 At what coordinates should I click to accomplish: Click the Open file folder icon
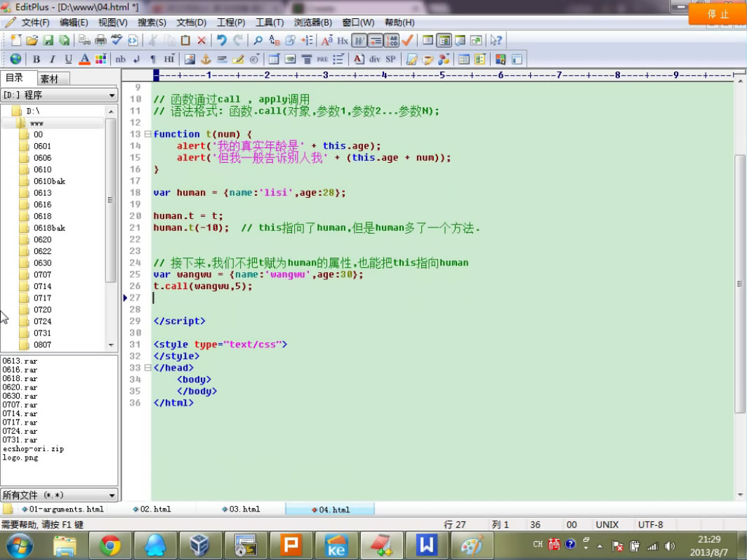pos(32,41)
